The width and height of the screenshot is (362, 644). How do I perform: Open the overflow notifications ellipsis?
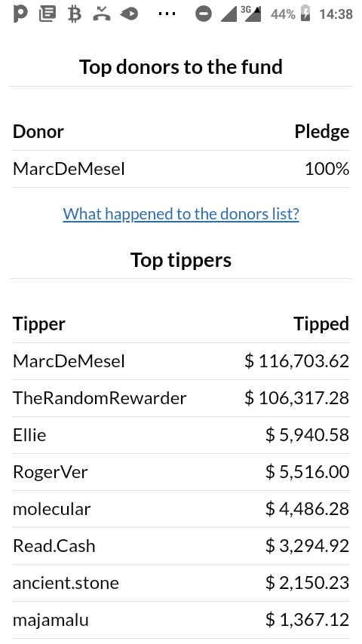point(167,14)
